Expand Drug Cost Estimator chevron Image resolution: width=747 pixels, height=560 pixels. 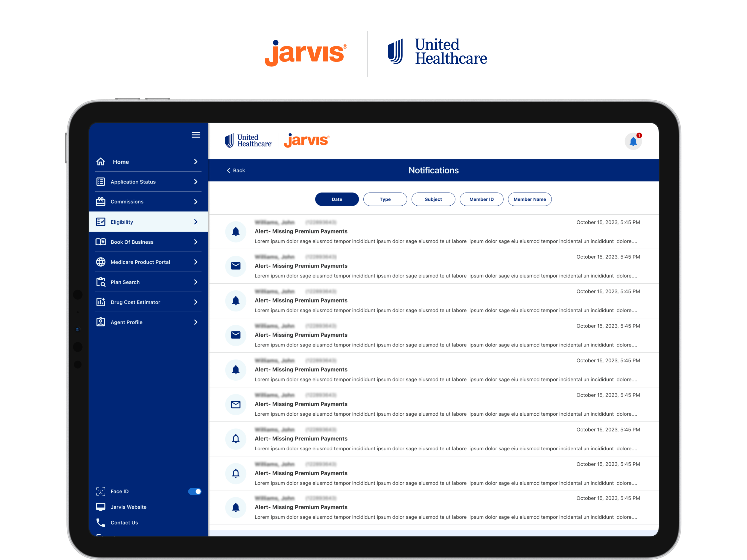[x=195, y=302]
